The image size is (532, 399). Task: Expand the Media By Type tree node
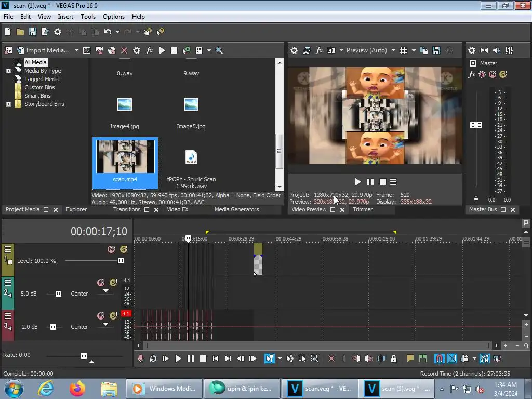click(x=8, y=71)
